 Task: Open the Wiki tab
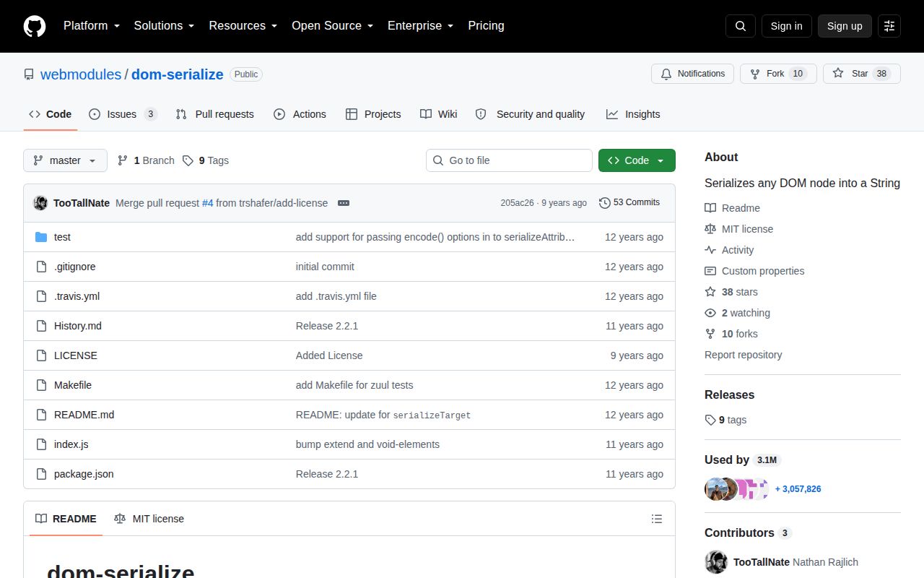[x=439, y=114]
